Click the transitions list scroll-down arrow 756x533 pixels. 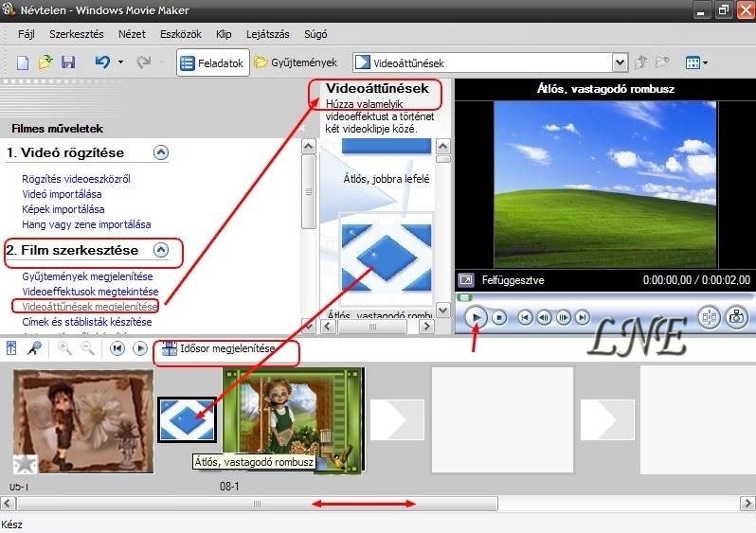(x=442, y=310)
